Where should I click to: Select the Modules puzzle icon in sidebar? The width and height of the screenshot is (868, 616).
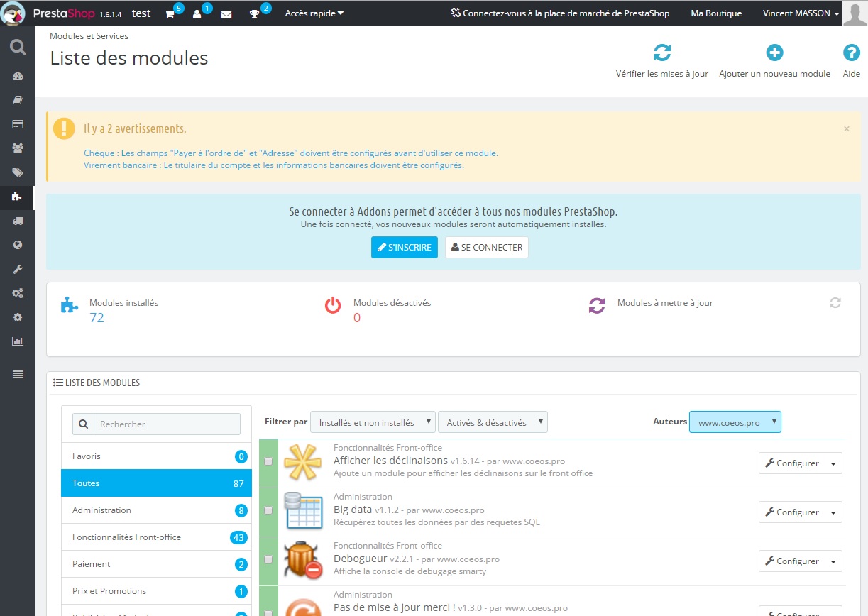pos(18,197)
